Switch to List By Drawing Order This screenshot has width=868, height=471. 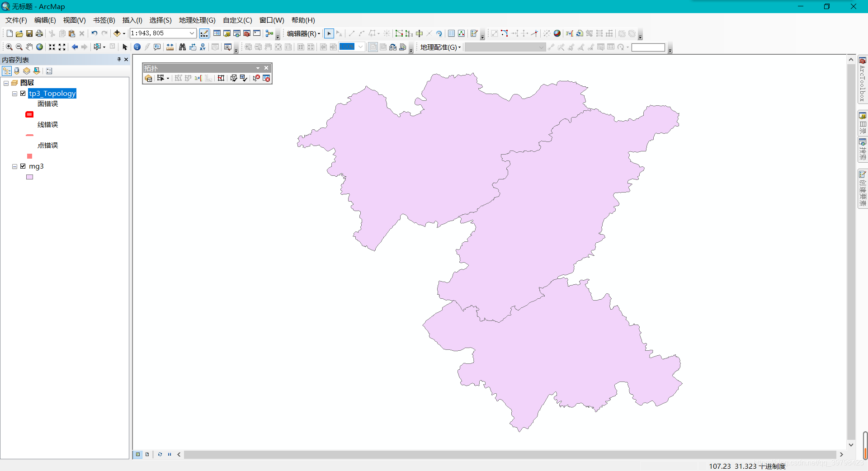point(7,71)
